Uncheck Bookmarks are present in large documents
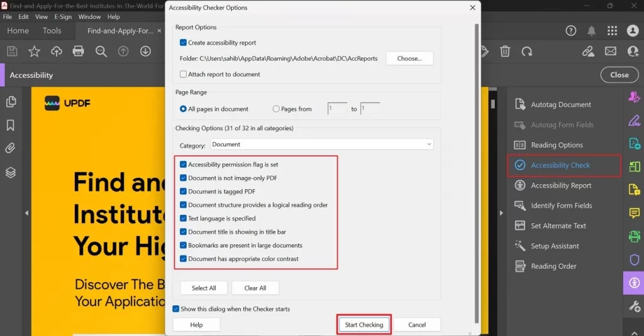 [183, 246]
